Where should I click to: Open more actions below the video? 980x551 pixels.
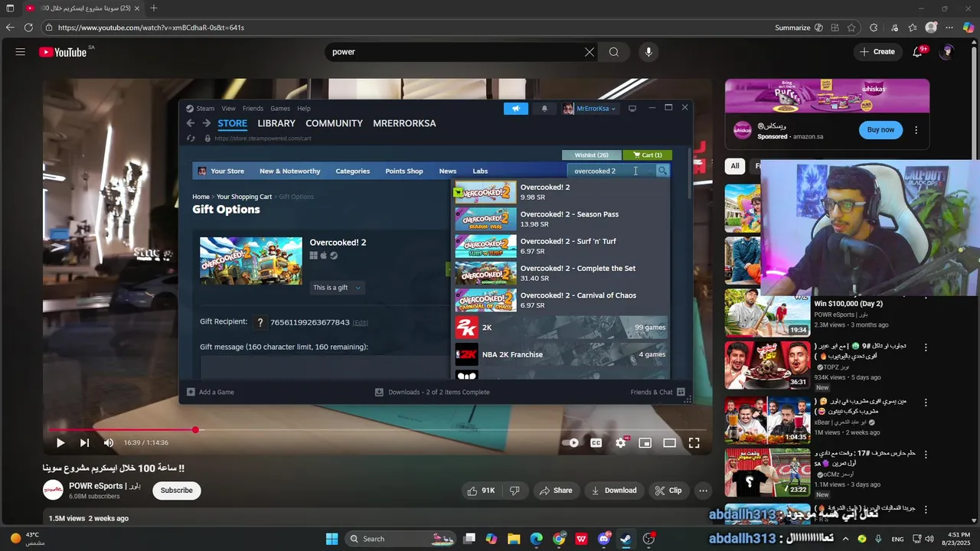(x=703, y=491)
